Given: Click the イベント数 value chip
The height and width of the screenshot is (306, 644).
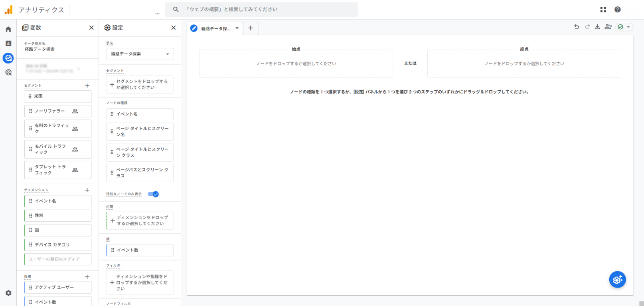Looking at the screenshot, I should (x=140, y=250).
